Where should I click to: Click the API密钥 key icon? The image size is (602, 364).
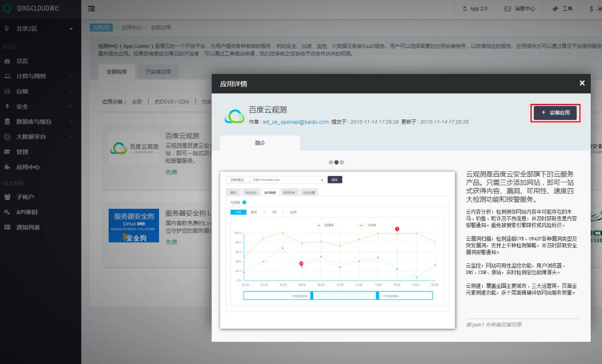[7, 212]
